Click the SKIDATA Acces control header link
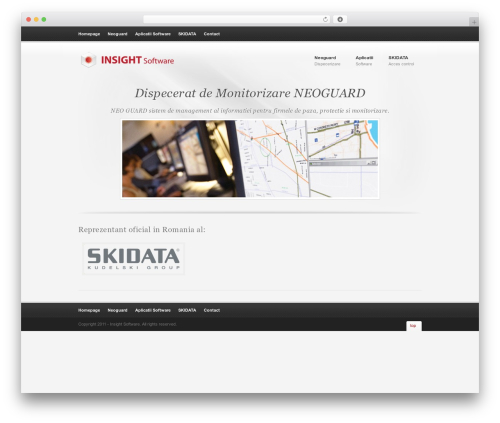The width and height of the screenshot is (500, 423). tap(401, 61)
